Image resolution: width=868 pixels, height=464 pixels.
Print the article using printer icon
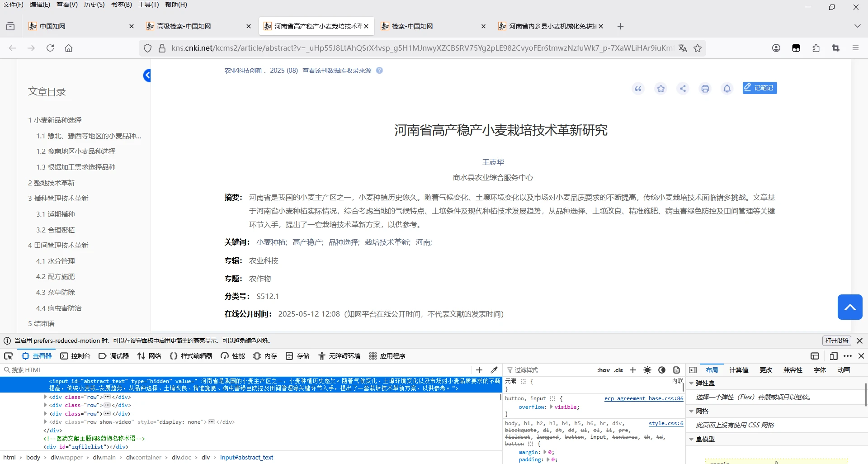(x=705, y=89)
